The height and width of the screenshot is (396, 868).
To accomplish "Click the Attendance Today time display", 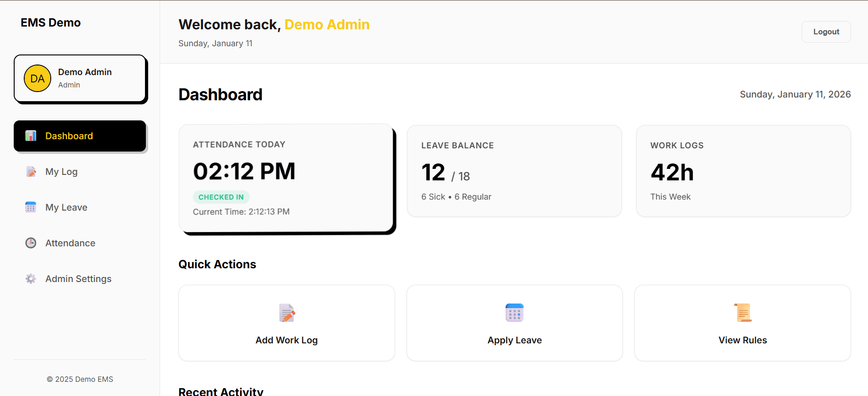I will tap(245, 171).
